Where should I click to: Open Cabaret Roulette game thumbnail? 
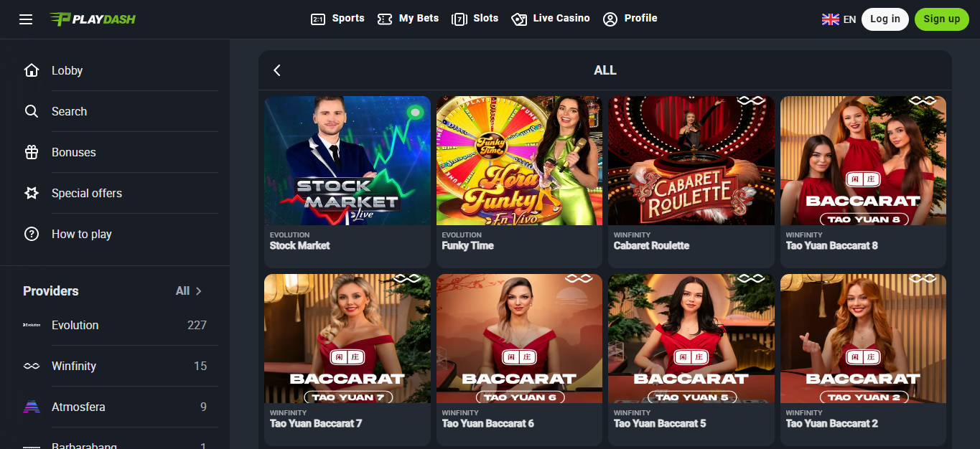[691, 161]
